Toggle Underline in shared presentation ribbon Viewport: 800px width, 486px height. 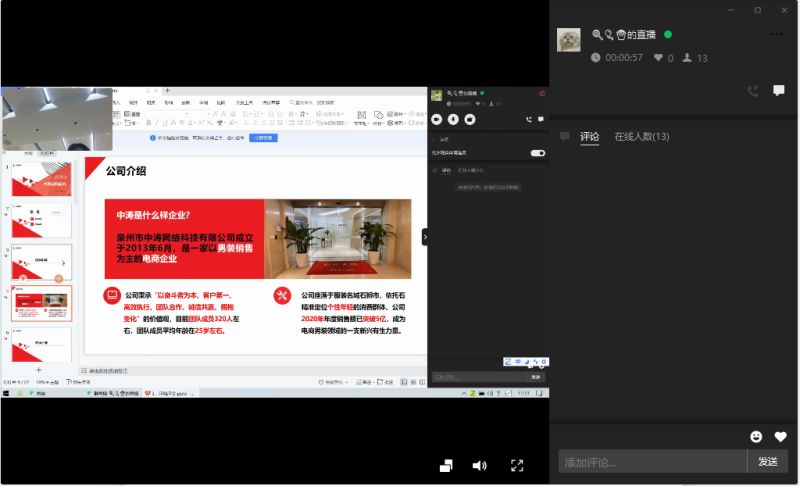pos(165,122)
